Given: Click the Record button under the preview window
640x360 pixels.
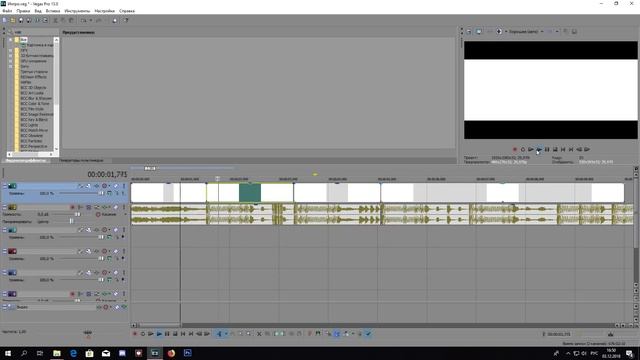Looking at the screenshot, I should [x=515, y=149].
